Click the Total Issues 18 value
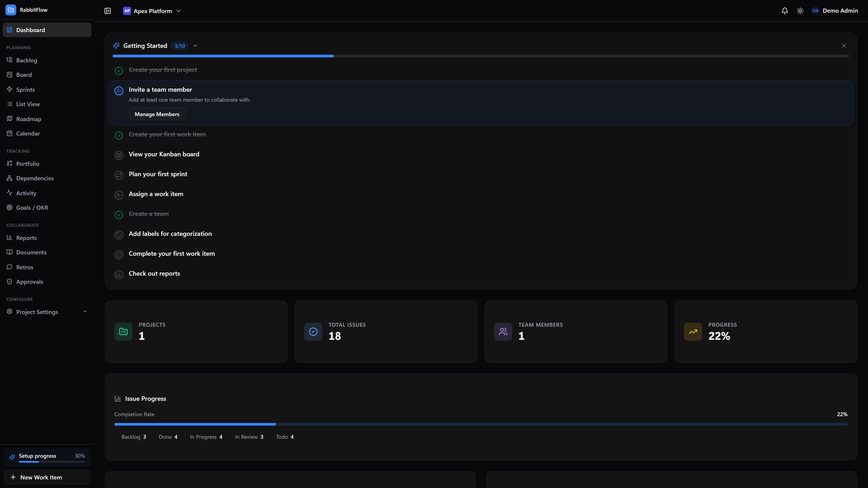This screenshot has height=488, width=868. tap(335, 336)
